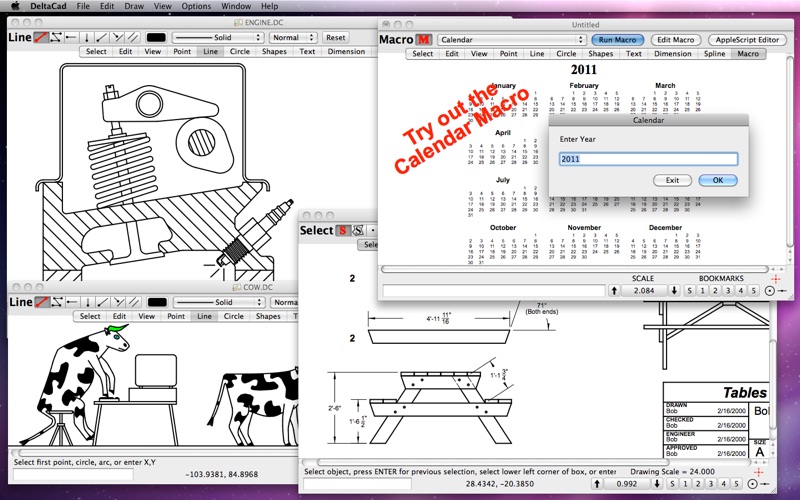Choose the vertical line tool in ENGINE.DC

[x=87, y=37]
